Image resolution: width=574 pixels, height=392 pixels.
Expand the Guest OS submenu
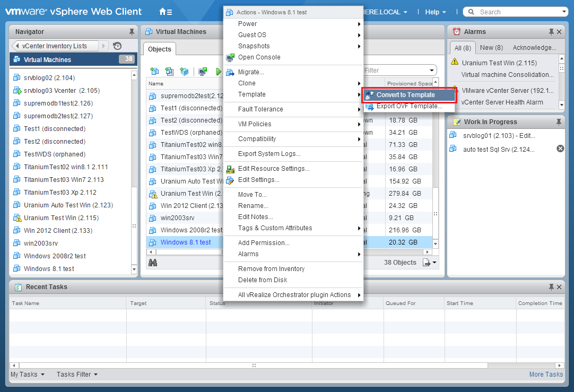click(293, 35)
